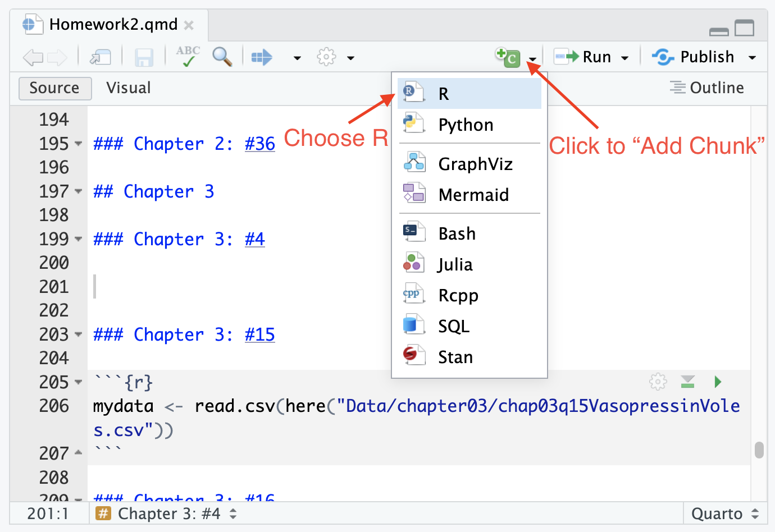Run the current line or selection
775x532 pixels.
582,57
